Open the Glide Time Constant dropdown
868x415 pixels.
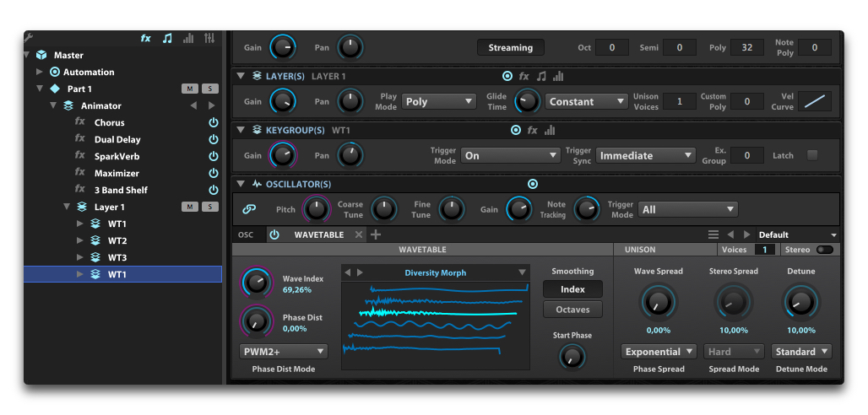click(586, 102)
